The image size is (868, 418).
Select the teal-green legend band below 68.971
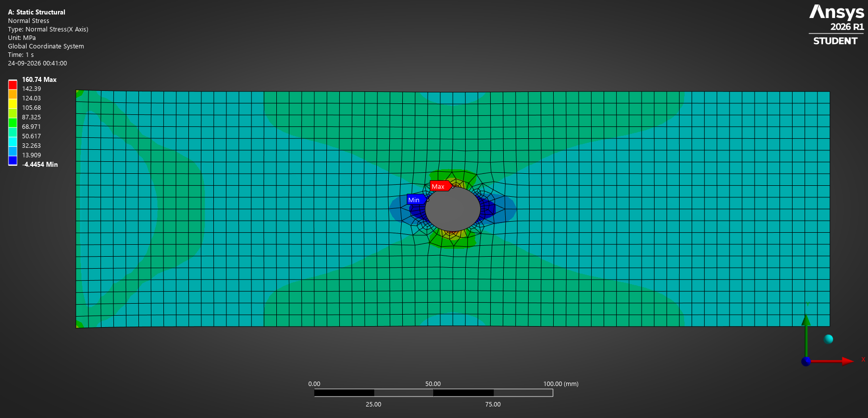click(12, 132)
